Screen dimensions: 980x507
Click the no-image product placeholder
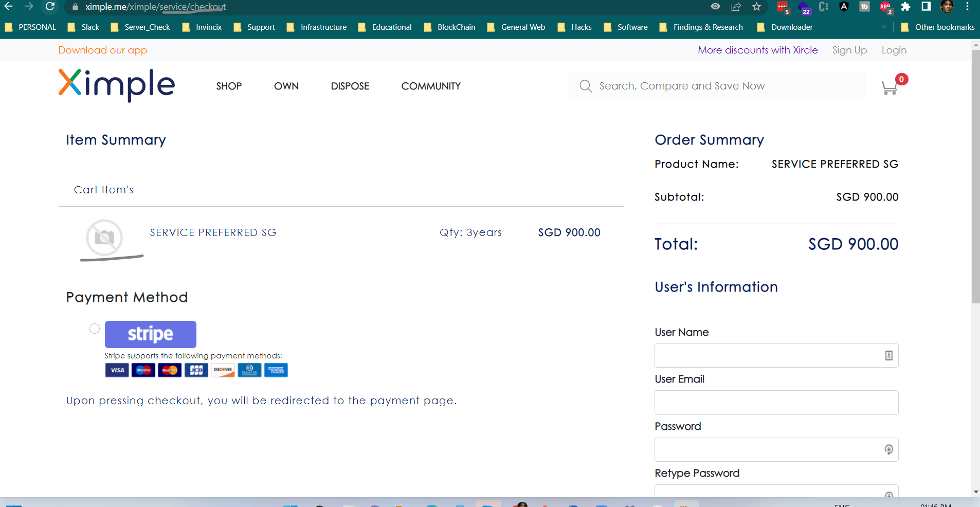click(104, 238)
